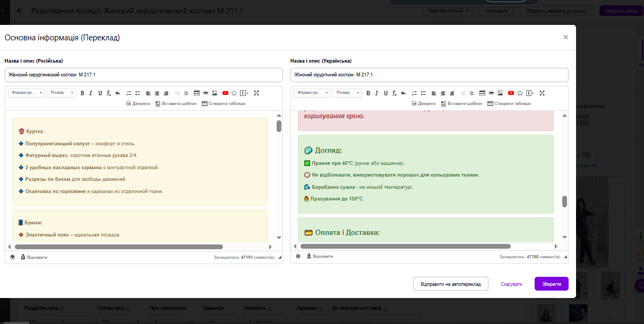Expand the info dropdown in the Russian editor toolbar
The image size is (644, 324).
[x=245, y=93]
